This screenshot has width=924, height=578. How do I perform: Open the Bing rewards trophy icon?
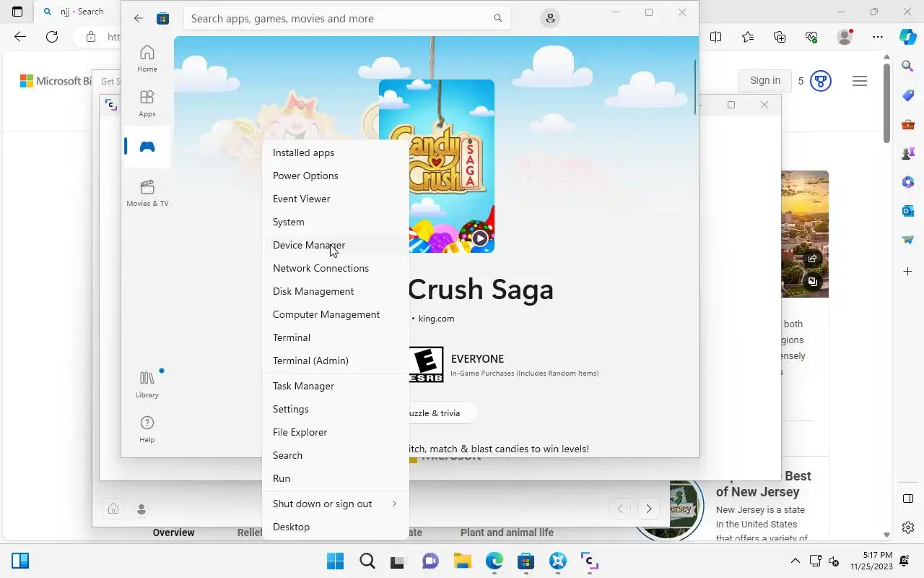pos(821,81)
